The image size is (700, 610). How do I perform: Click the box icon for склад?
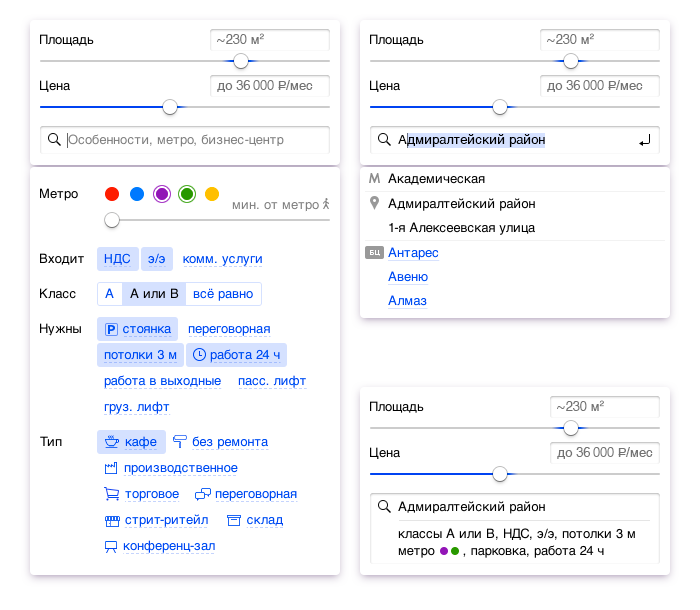pyautogui.click(x=234, y=520)
